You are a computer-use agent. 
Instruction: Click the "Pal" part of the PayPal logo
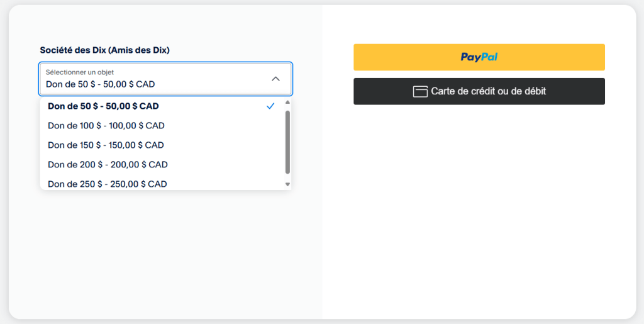pyautogui.click(x=489, y=57)
